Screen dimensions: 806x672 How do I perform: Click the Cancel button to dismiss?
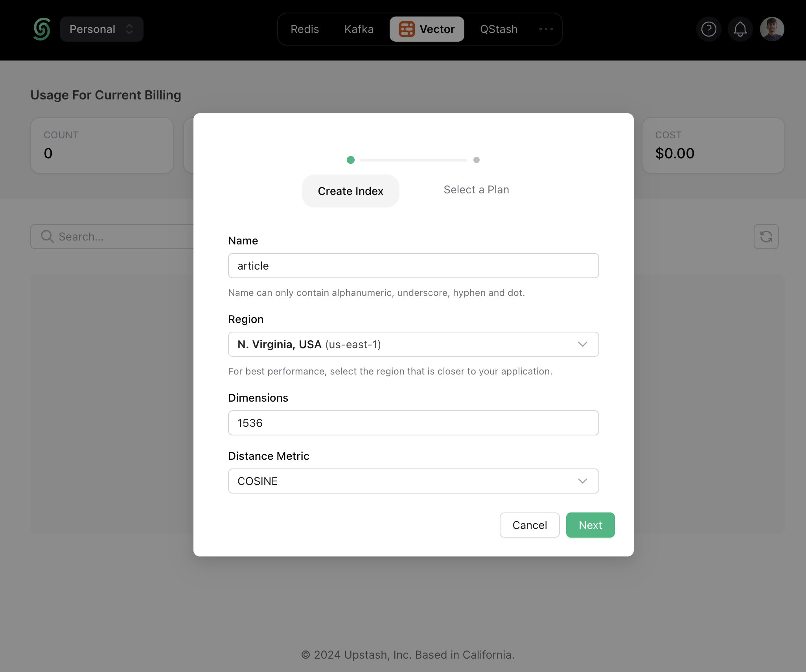tap(530, 525)
